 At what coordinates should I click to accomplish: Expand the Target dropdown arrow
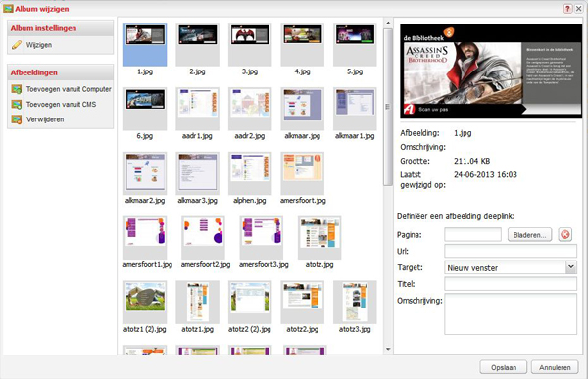570,267
